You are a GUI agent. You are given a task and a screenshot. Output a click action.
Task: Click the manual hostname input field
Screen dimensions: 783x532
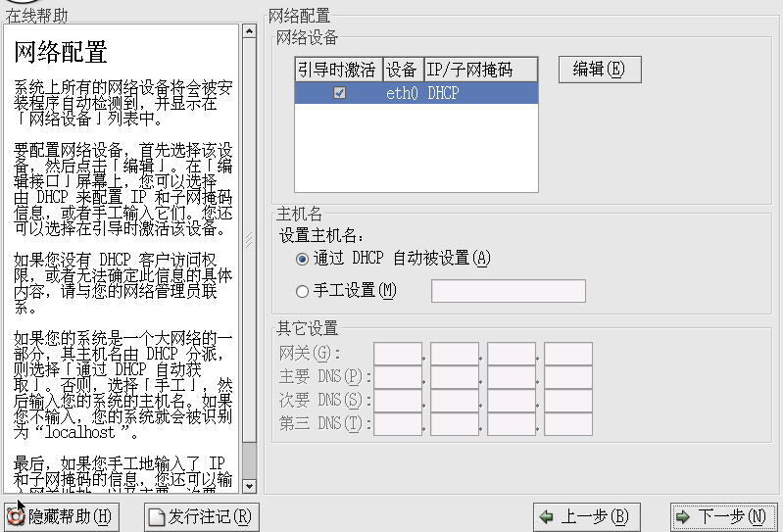[x=509, y=291]
